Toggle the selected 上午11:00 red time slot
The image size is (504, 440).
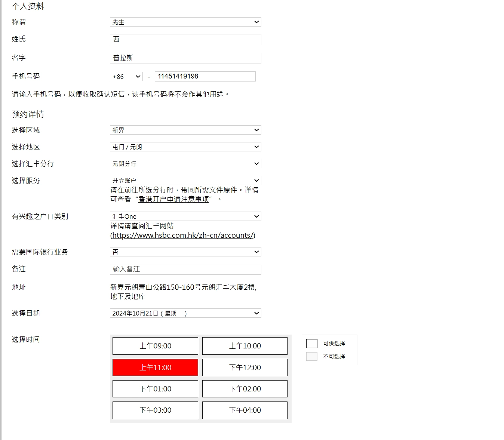pos(155,367)
